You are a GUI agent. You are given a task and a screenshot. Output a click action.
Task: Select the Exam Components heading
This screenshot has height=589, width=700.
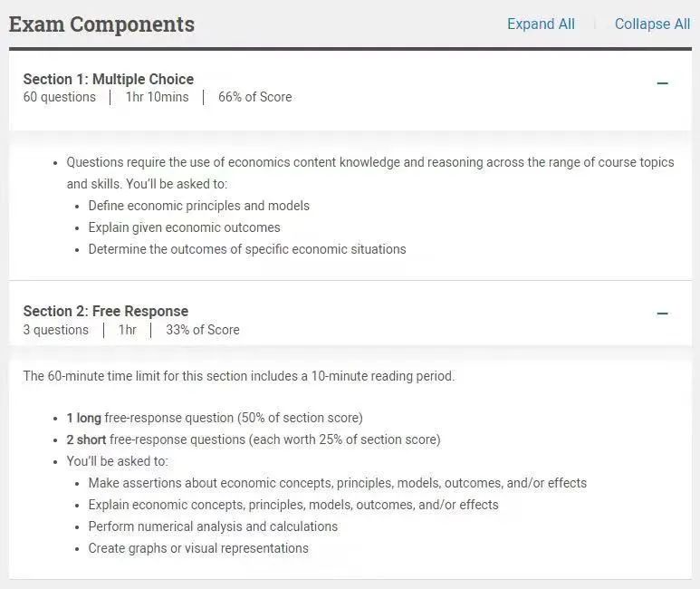[101, 24]
